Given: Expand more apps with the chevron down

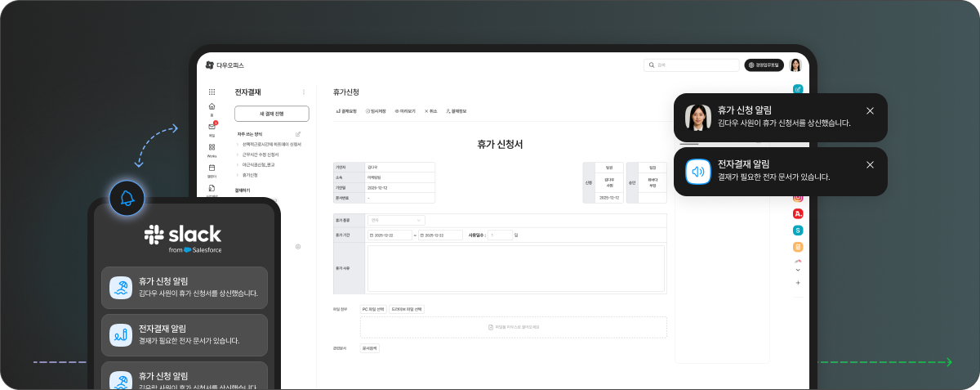Looking at the screenshot, I should [x=798, y=269].
